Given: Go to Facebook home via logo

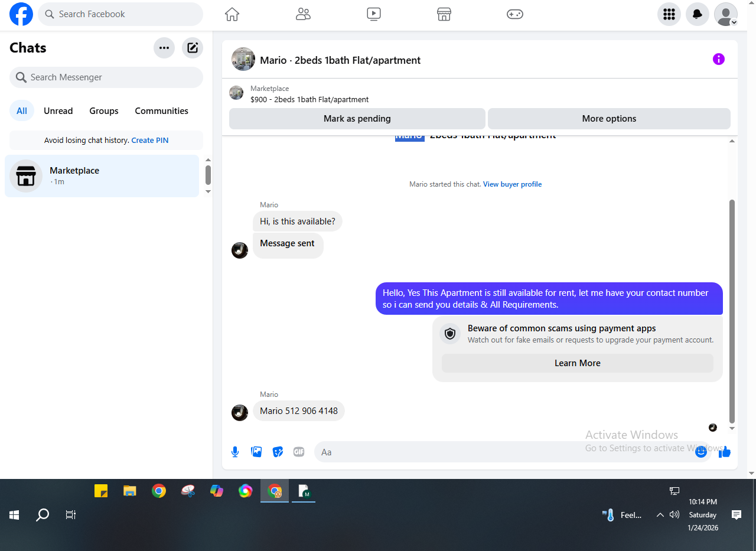Looking at the screenshot, I should pyautogui.click(x=21, y=14).
